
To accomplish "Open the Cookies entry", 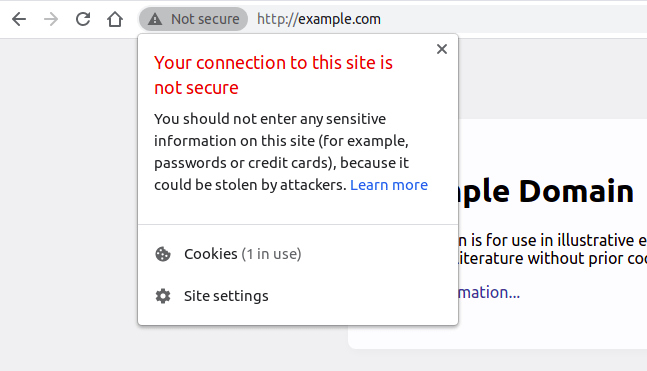I will click(x=298, y=254).
